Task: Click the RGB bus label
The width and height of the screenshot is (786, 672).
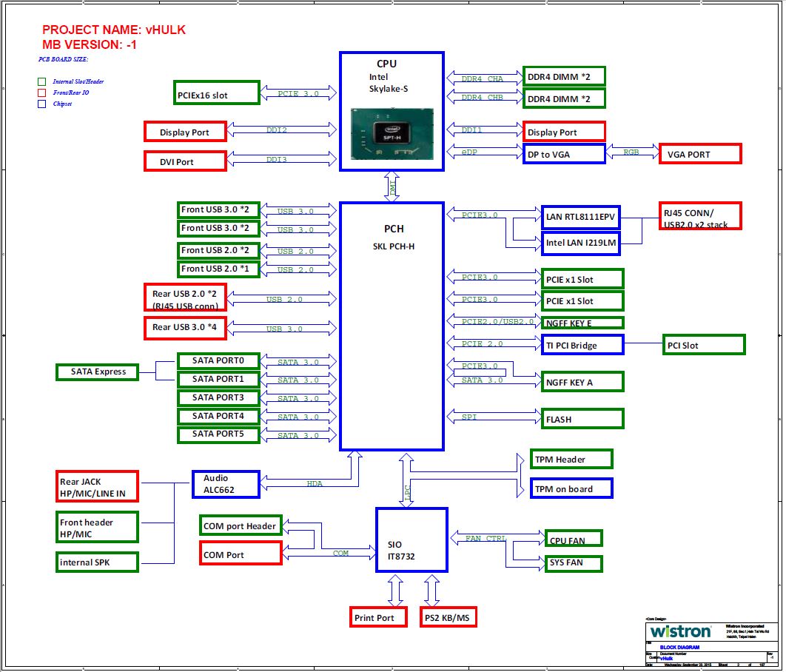Action: (631, 152)
